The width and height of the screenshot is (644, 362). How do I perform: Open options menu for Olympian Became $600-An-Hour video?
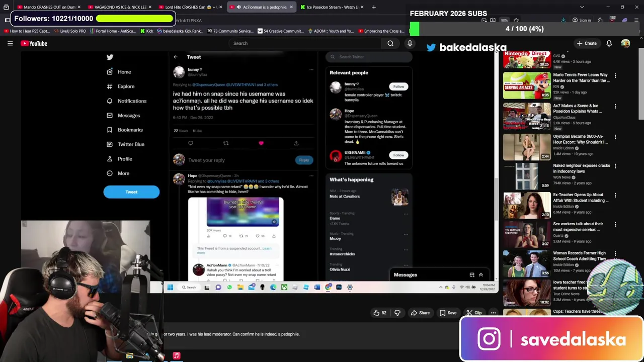coord(615,137)
